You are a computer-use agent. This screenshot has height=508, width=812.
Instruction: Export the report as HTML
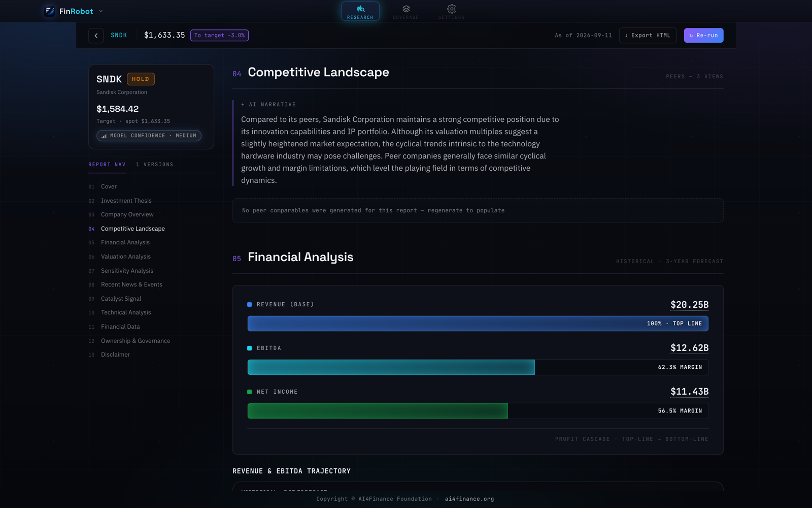648,36
